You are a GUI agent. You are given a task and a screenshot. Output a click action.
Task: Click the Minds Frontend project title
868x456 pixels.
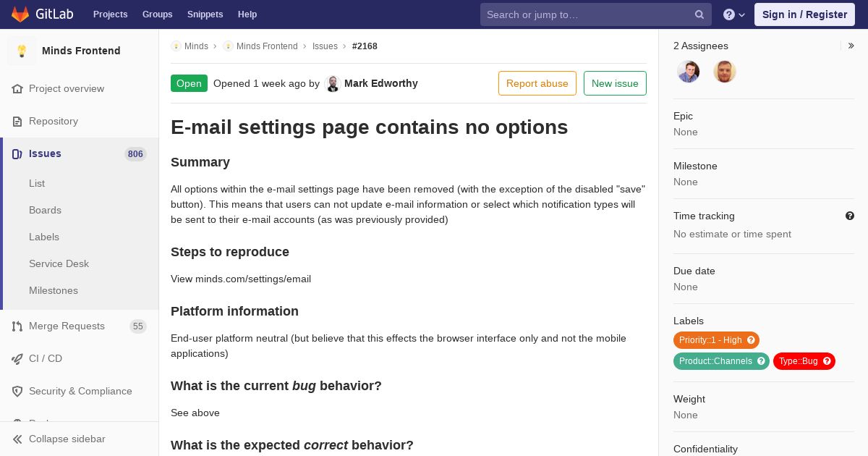81,51
